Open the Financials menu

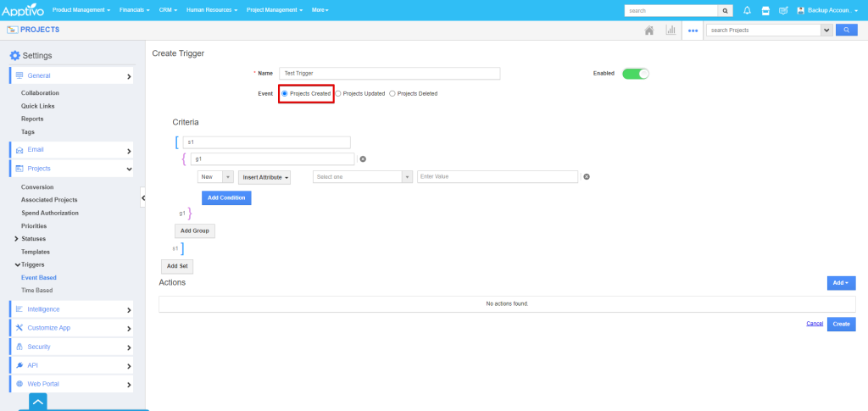click(134, 10)
